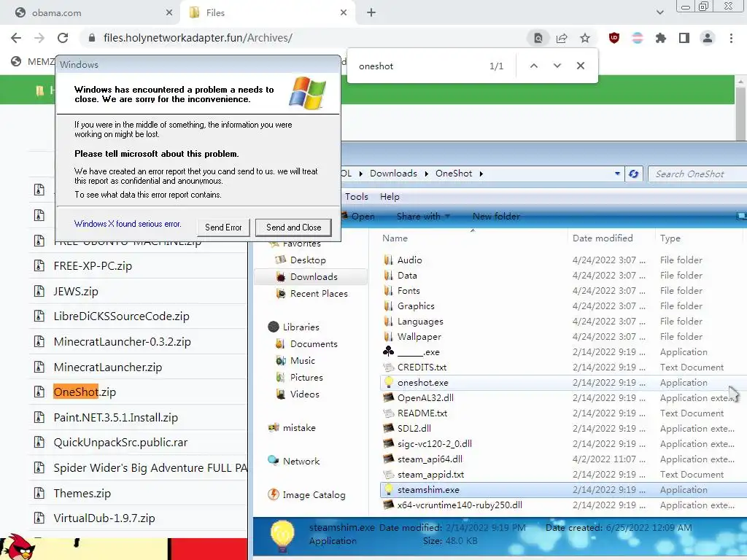Click Send Error button
This screenshot has width=747, height=560.
coord(223,227)
